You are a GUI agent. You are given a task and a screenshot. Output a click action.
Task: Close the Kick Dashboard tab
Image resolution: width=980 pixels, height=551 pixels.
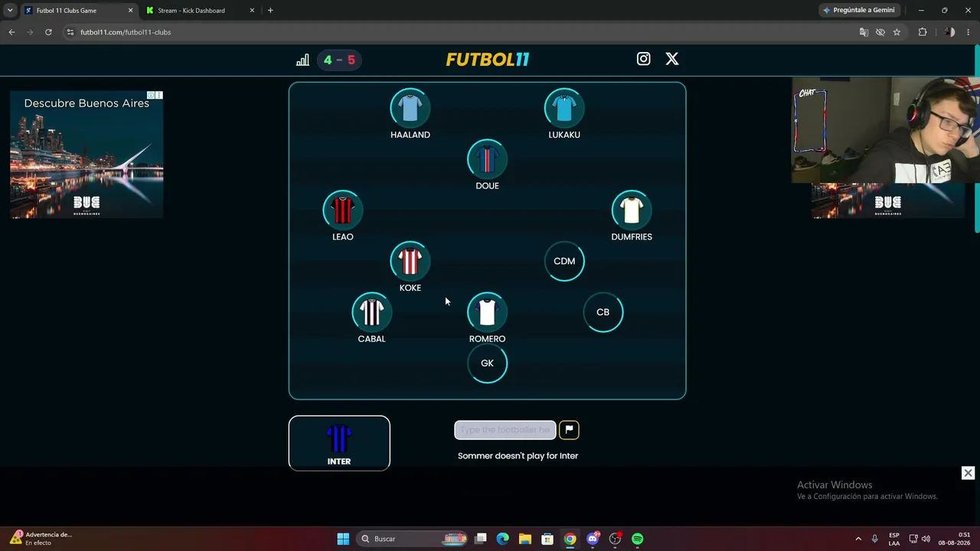pos(252,11)
